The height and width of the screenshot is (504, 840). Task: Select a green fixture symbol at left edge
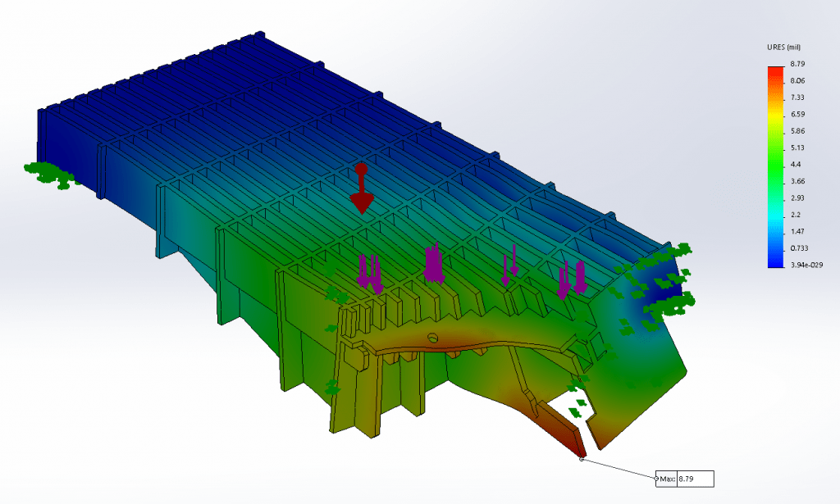pos(45,172)
